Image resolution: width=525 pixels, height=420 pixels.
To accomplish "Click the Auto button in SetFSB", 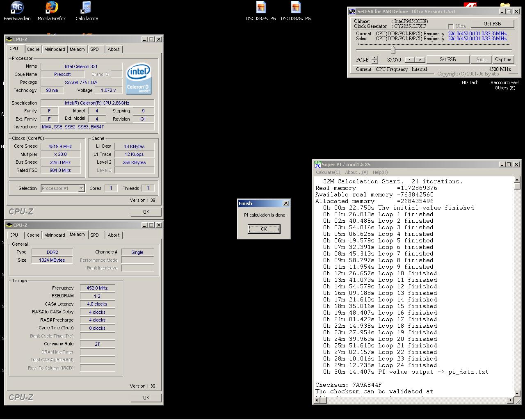I will [481, 59].
